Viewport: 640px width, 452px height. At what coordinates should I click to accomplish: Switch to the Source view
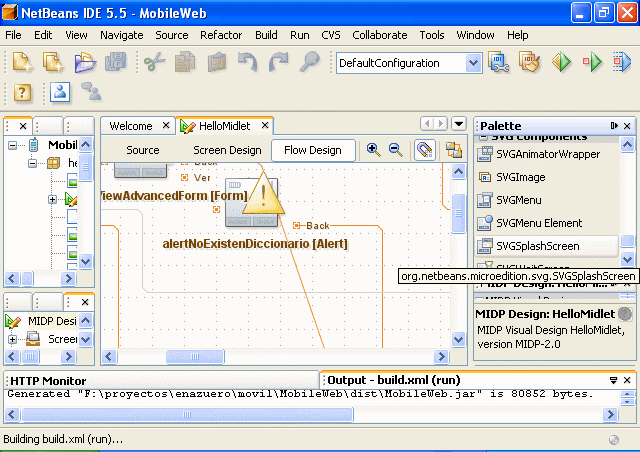pyautogui.click(x=142, y=150)
